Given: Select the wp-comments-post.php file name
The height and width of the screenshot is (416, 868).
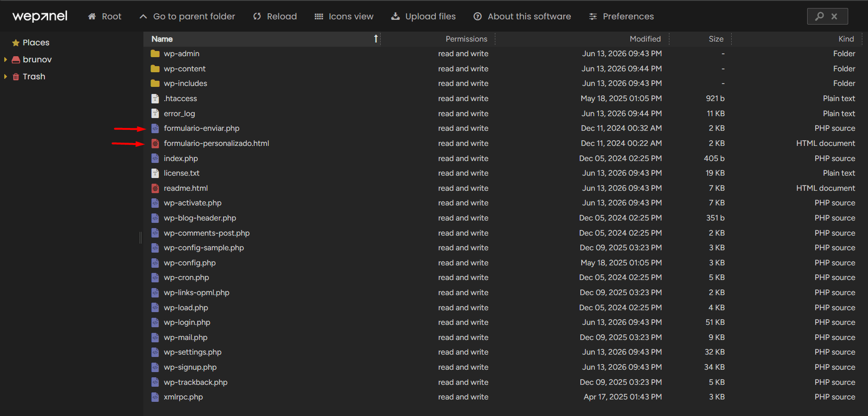Looking at the screenshot, I should [x=207, y=233].
